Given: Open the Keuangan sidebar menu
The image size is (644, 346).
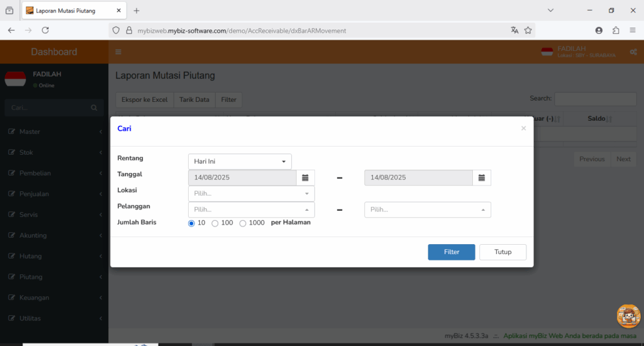Looking at the screenshot, I should click(x=54, y=298).
